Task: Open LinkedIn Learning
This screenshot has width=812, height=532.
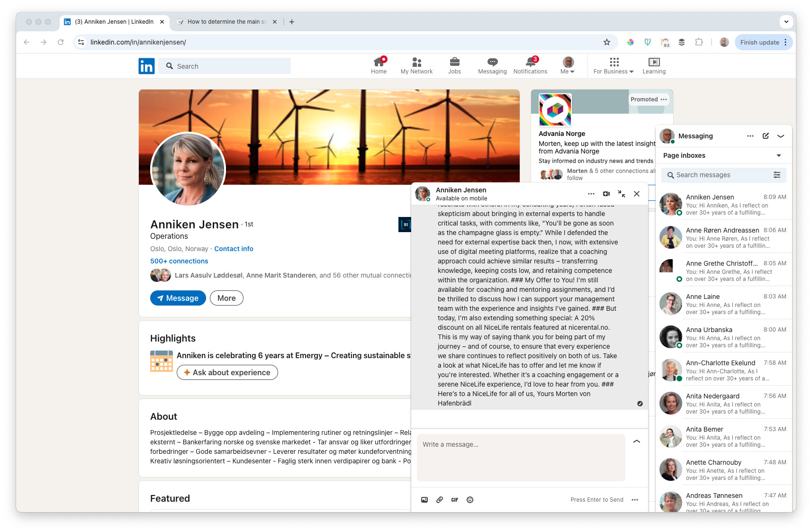Action: (654, 66)
